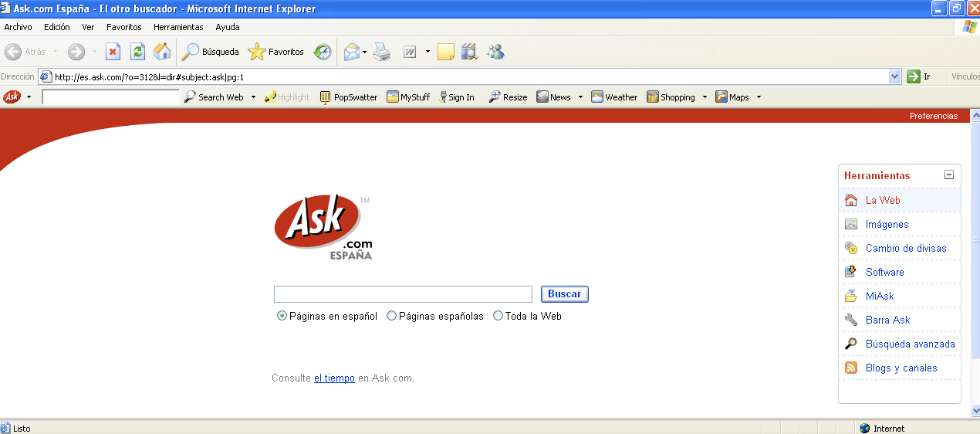This screenshot has width=980, height=434.
Task: Open the Barra Ask link
Action: point(888,320)
